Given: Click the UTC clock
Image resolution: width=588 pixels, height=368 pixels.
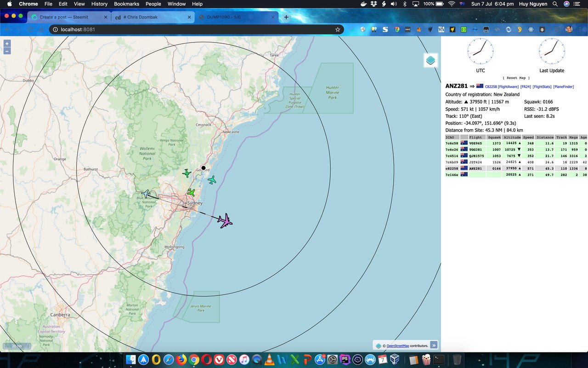Looking at the screenshot, I should [x=481, y=51].
